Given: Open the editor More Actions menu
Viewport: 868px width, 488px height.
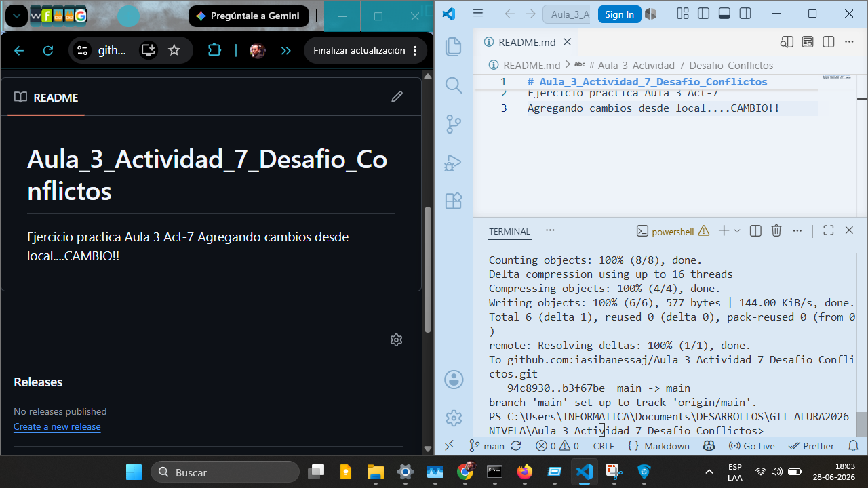Looking at the screenshot, I should (849, 42).
